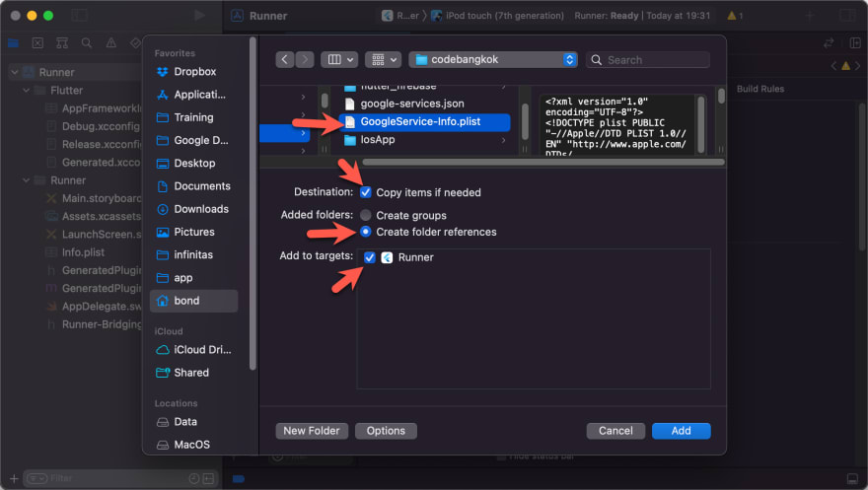Click the Add button
Screen dimensions: 868x490
(681, 431)
